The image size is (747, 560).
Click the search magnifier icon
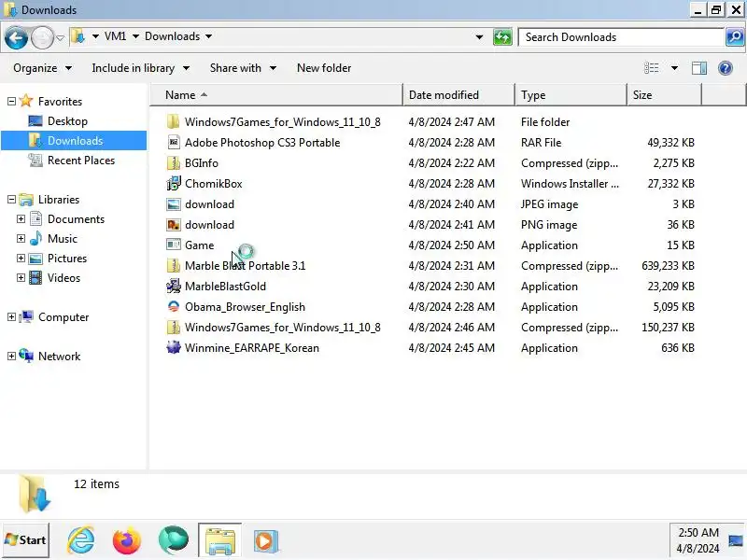tap(735, 36)
